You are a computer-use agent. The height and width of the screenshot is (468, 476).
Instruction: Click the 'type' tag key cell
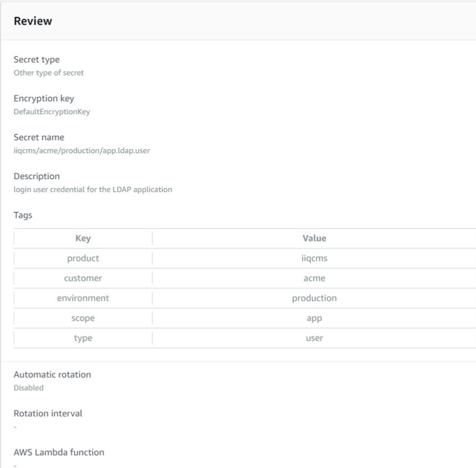83,338
